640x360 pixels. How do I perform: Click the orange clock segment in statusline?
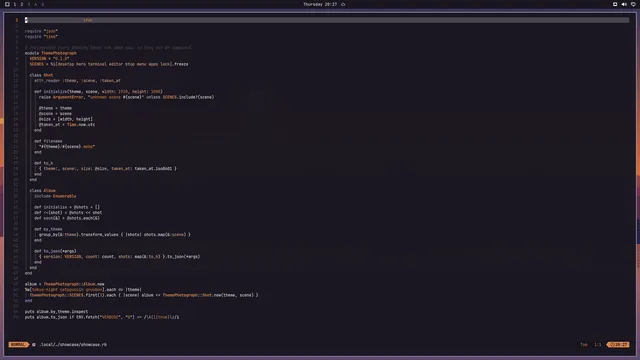coord(618,344)
